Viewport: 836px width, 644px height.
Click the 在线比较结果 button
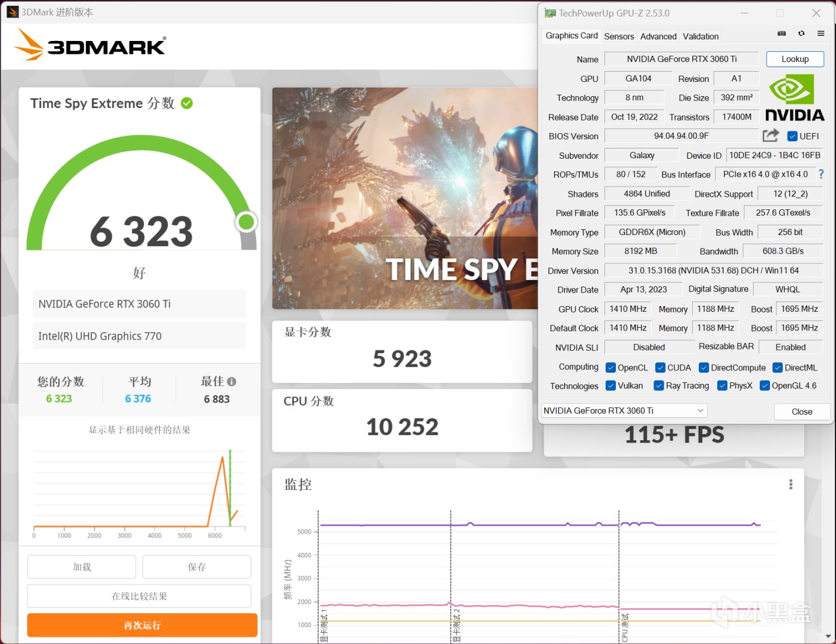coord(139,596)
